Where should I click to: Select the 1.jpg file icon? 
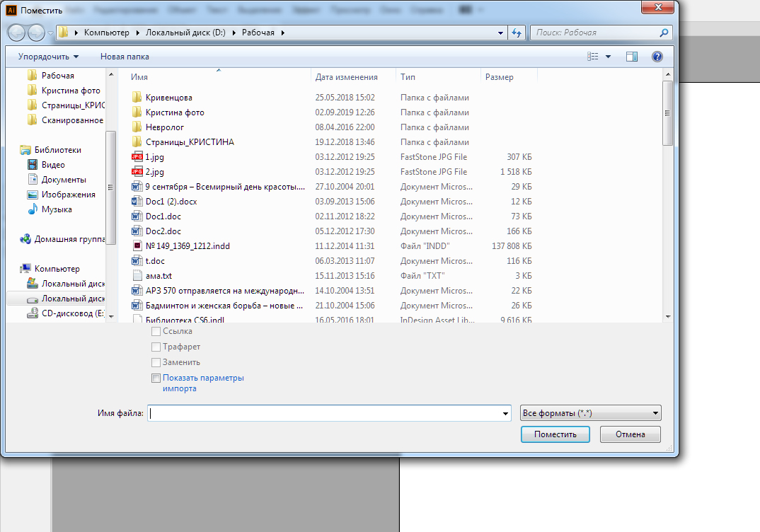click(137, 157)
